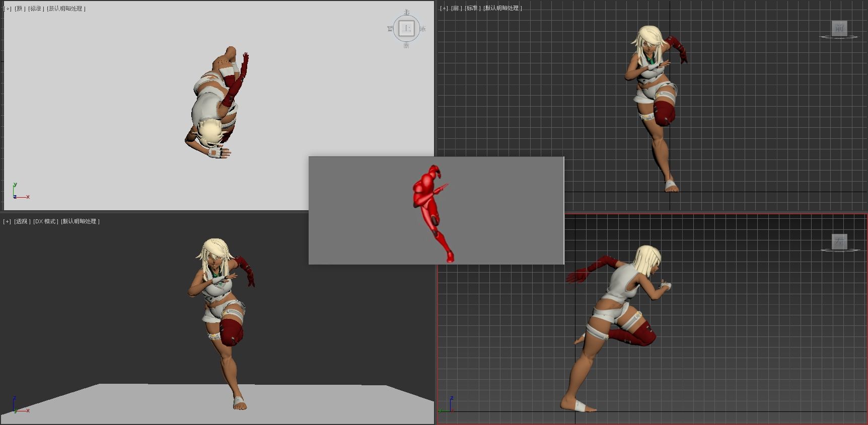Viewport: 868px width, 425px height.
Task: Open the [+] menu in the Perspective viewport
Action: click(7, 221)
